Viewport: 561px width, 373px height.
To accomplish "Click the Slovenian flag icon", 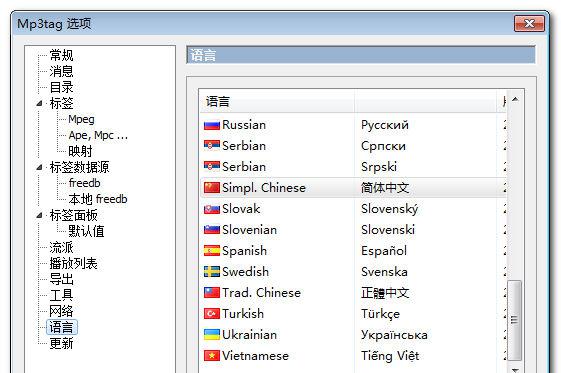I will 211,230.
